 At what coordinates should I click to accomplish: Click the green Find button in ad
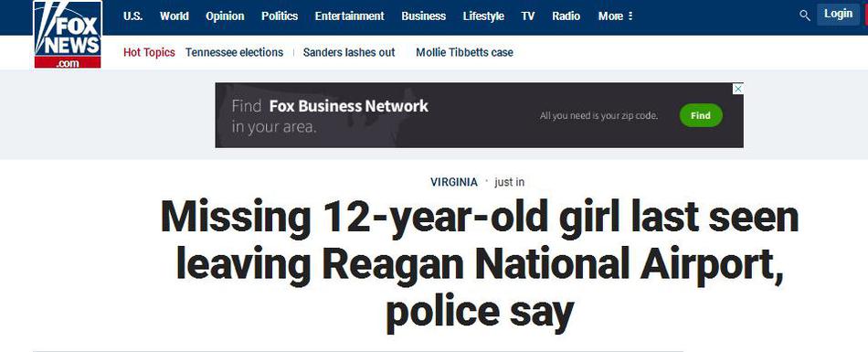click(700, 115)
